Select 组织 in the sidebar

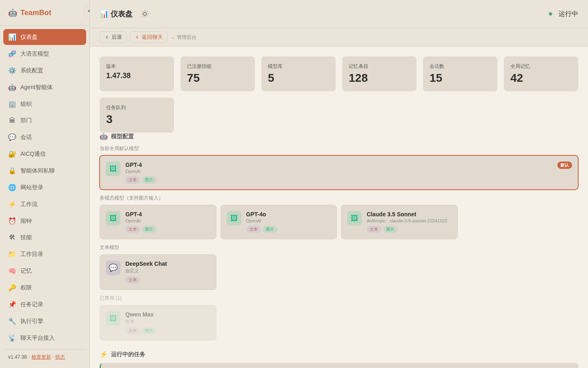(x=45, y=104)
